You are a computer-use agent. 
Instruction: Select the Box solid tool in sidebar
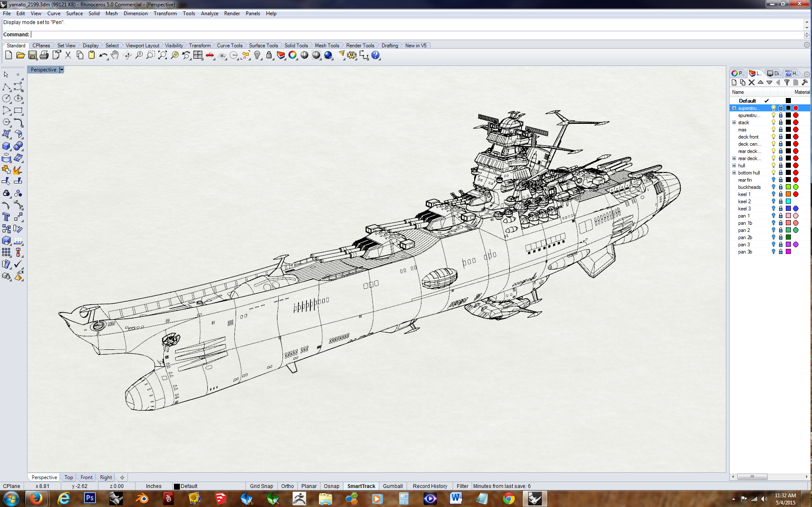[6, 146]
